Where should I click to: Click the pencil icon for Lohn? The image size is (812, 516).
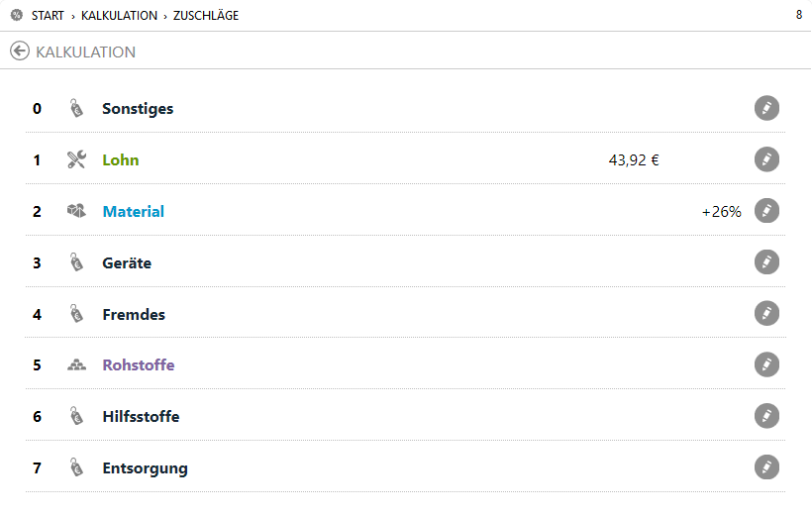[766, 159]
